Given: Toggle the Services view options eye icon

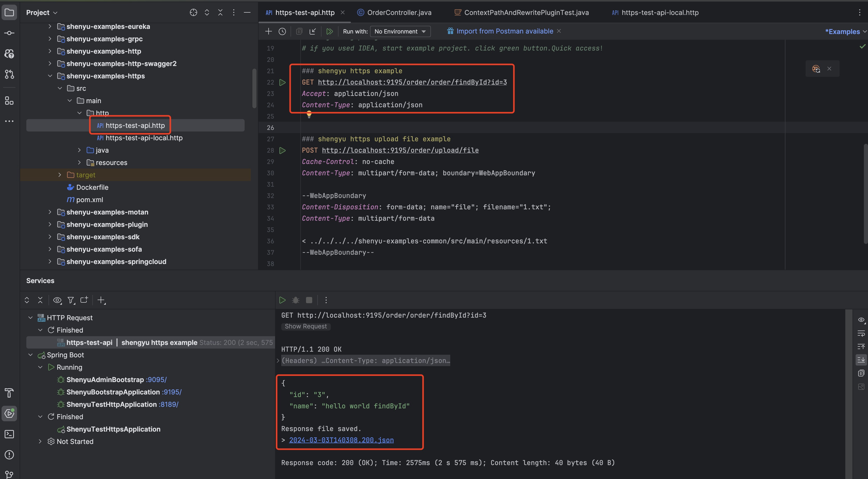Looking at the screenshot, I should tap(57, 300).
